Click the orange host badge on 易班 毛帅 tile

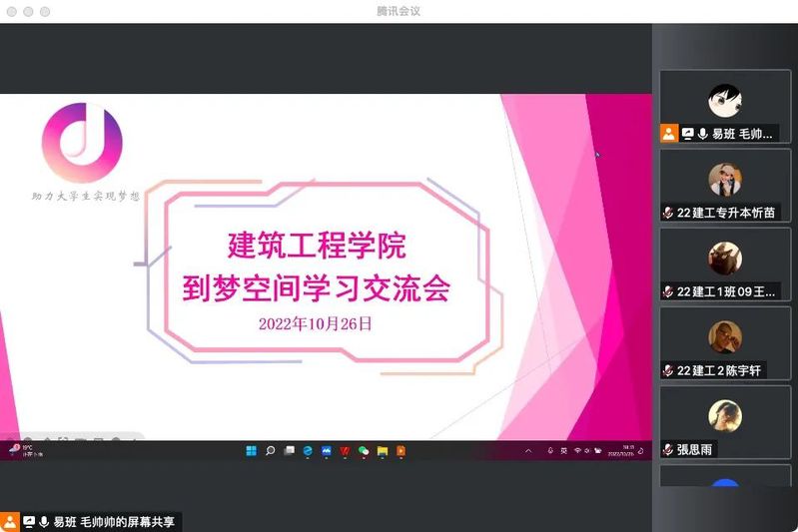(x=669, y=134)
